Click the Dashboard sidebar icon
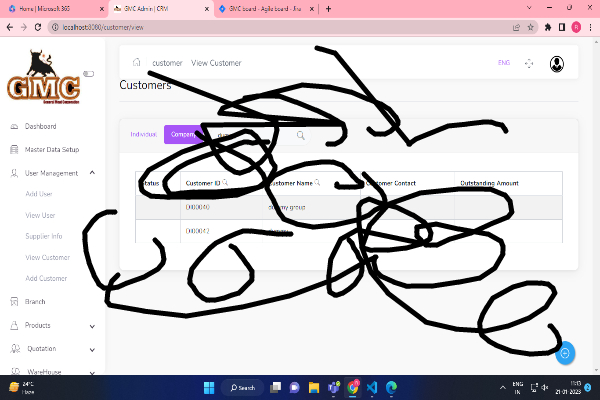 [x=12, y=127]
